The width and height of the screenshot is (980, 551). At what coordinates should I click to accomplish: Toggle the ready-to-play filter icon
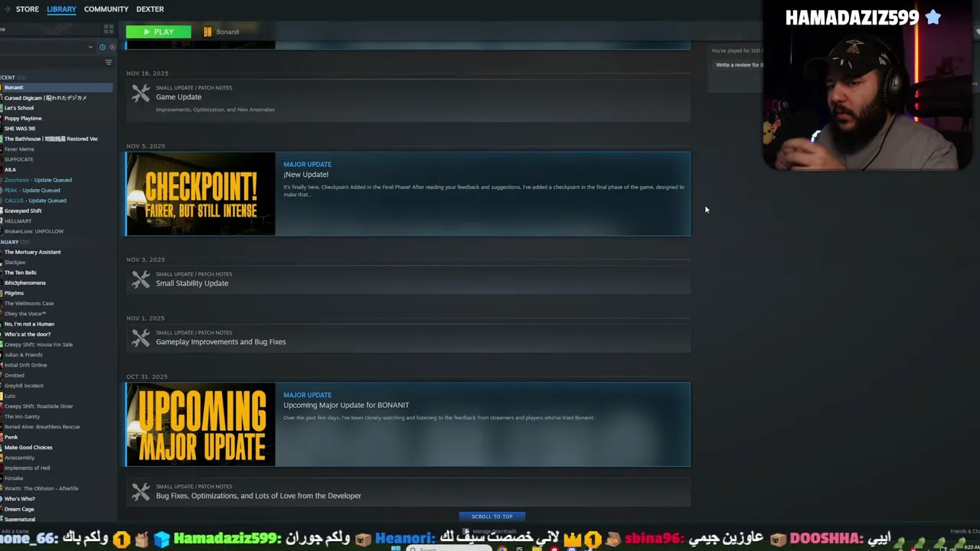[112, 47]
